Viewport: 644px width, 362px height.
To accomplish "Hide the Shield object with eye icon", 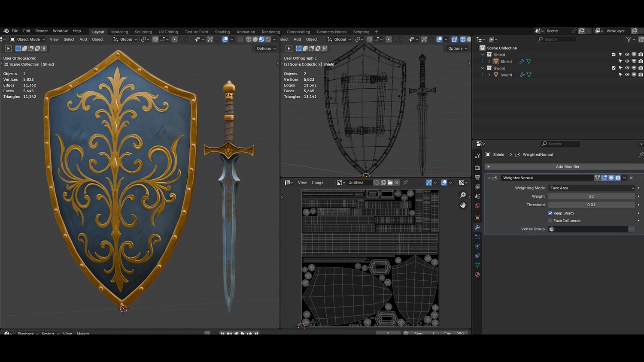I will [x=627, y=61].
